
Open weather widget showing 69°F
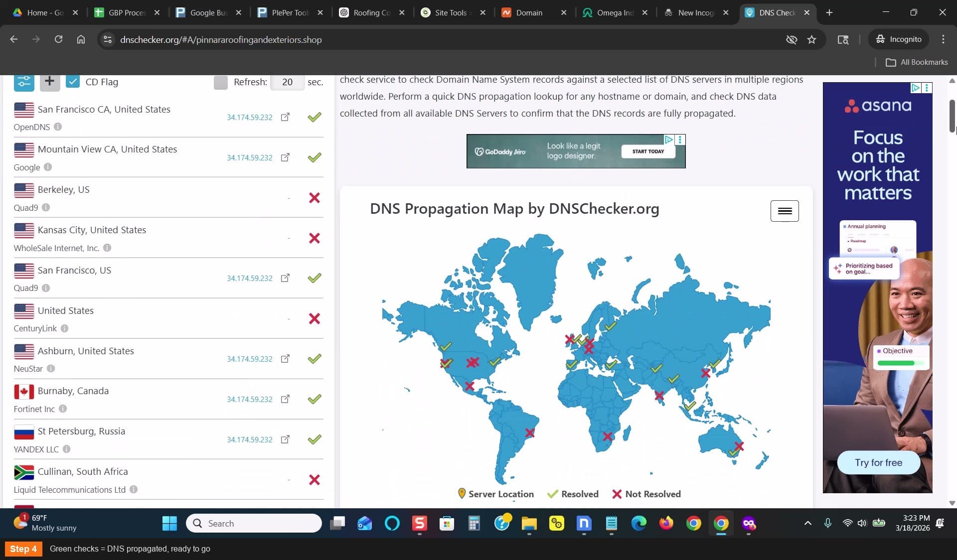(x=45, y=523)
